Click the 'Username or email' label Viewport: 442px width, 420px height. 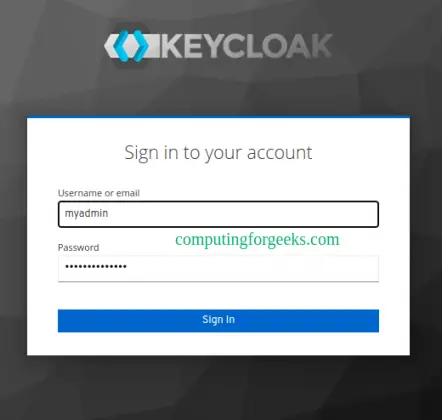pyautogui.click(x=99, y=193)
